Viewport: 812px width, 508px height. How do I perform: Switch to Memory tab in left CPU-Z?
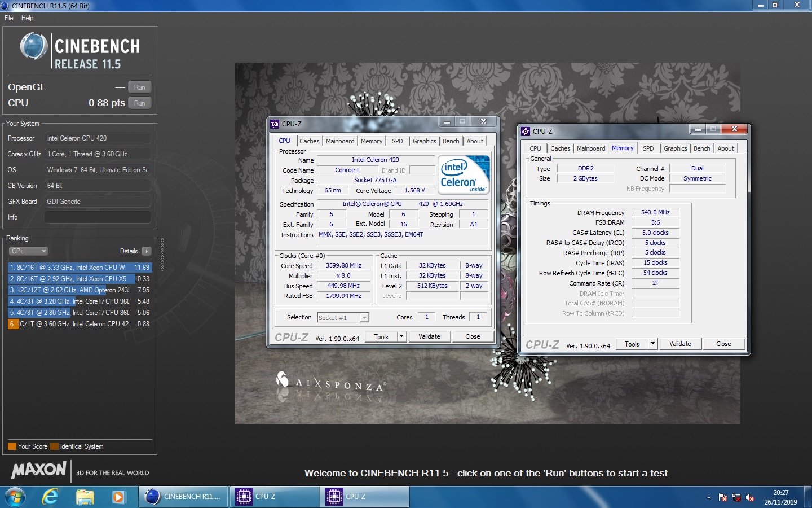372,141
